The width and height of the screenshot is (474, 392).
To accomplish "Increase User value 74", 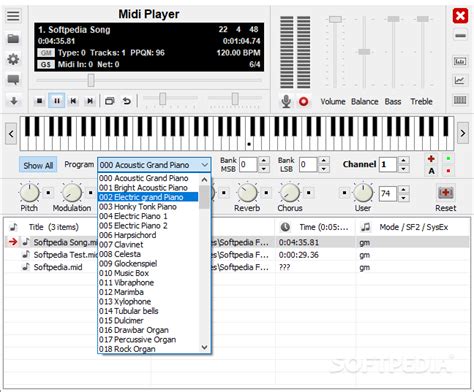I will click(x=403, y=189).
